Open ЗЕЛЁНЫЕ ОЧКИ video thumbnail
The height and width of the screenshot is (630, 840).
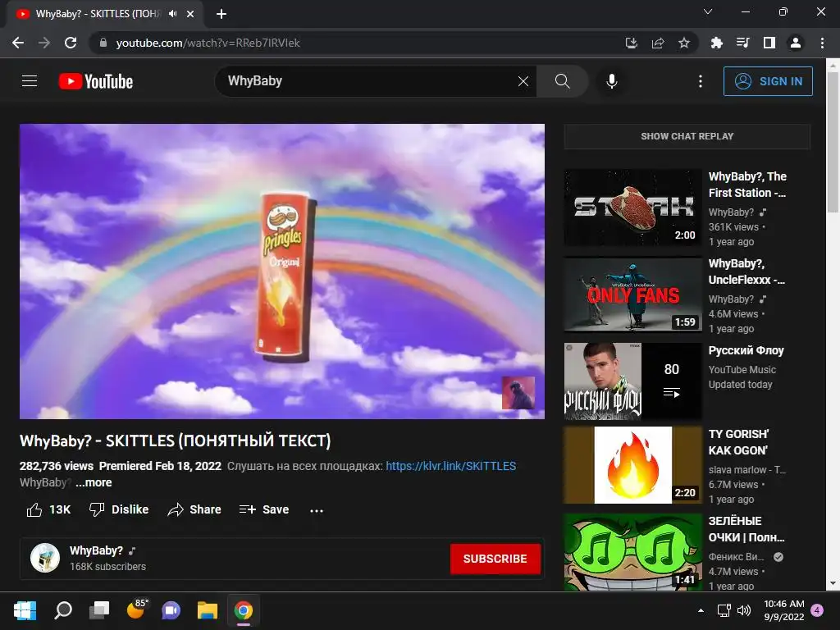point(632,552)
